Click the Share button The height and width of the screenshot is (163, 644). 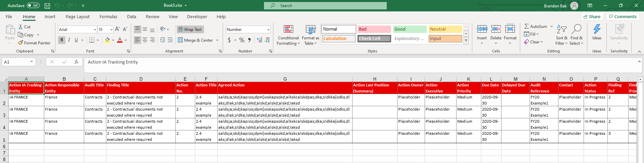(592, 16)
